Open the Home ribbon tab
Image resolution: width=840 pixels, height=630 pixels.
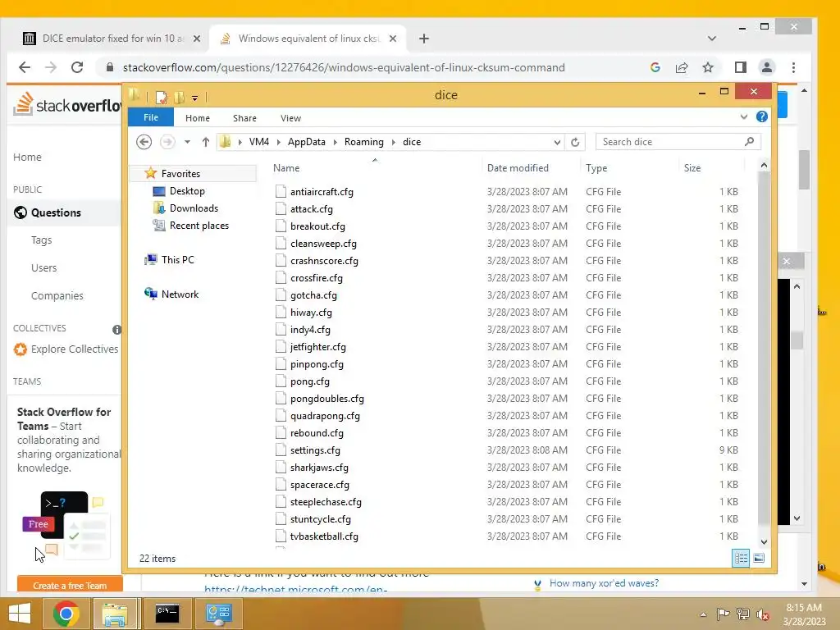[x=198, y=118]
